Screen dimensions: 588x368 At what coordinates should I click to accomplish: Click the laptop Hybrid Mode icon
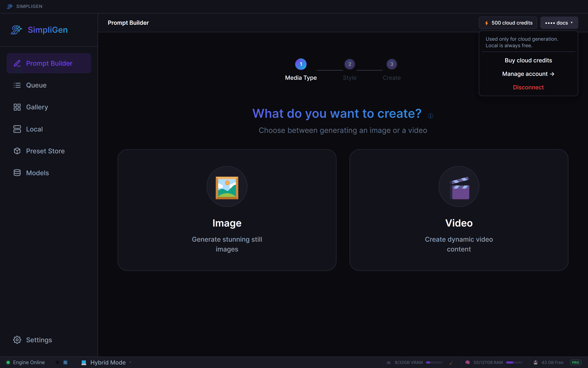coord(84,362)
